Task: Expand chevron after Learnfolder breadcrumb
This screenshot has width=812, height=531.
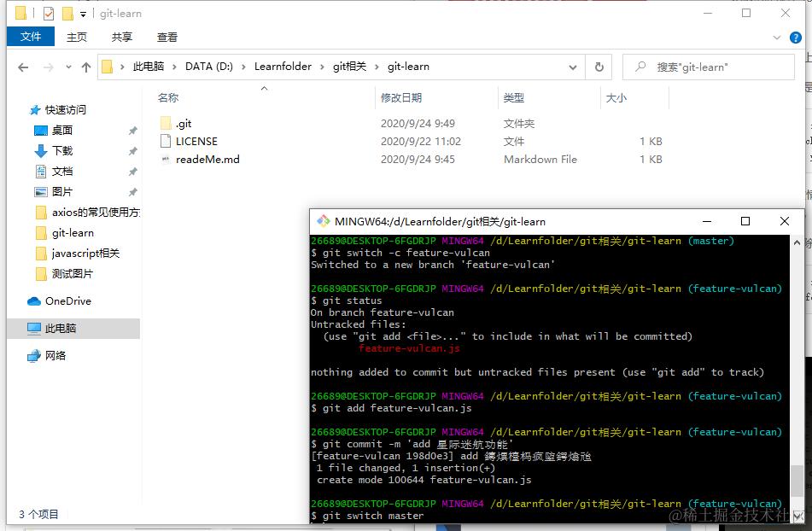Action: [322, 67]
